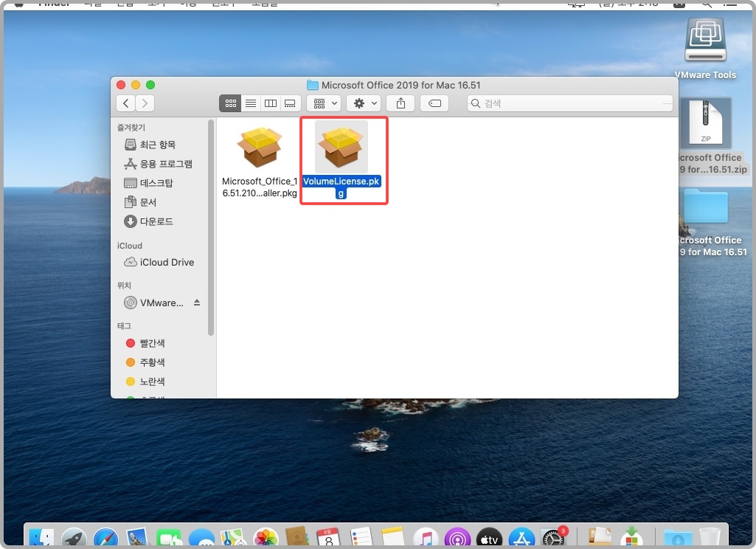Viewport: 756px width, 549px height.
Task: Switch Finder to list view
Action: click(x=251, y=103)
